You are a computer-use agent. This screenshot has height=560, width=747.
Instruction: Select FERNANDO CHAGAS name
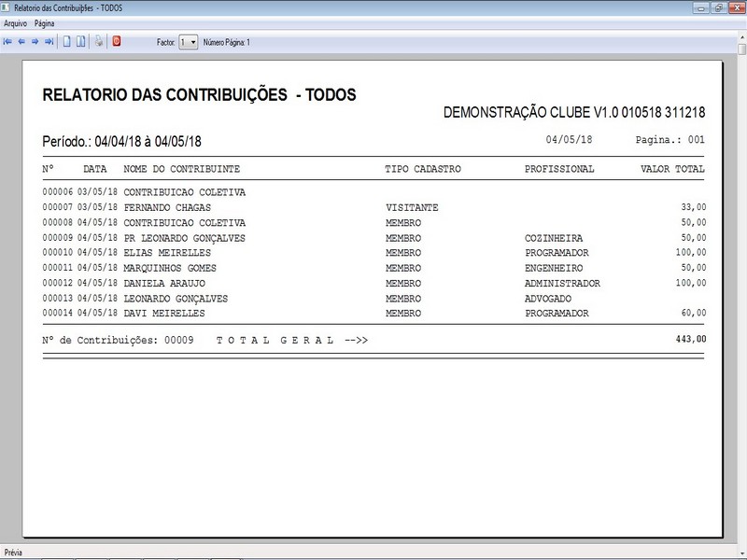click(x=167, y=207)
